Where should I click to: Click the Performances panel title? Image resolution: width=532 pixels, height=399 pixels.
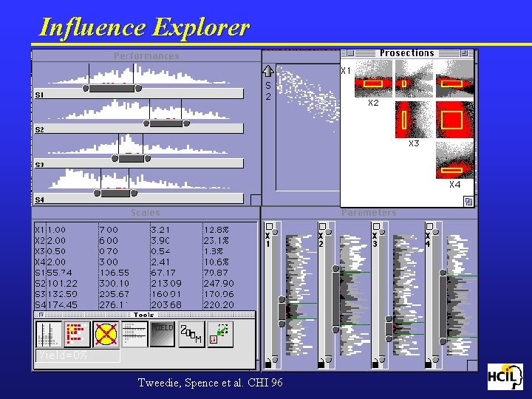pos(146,56)
